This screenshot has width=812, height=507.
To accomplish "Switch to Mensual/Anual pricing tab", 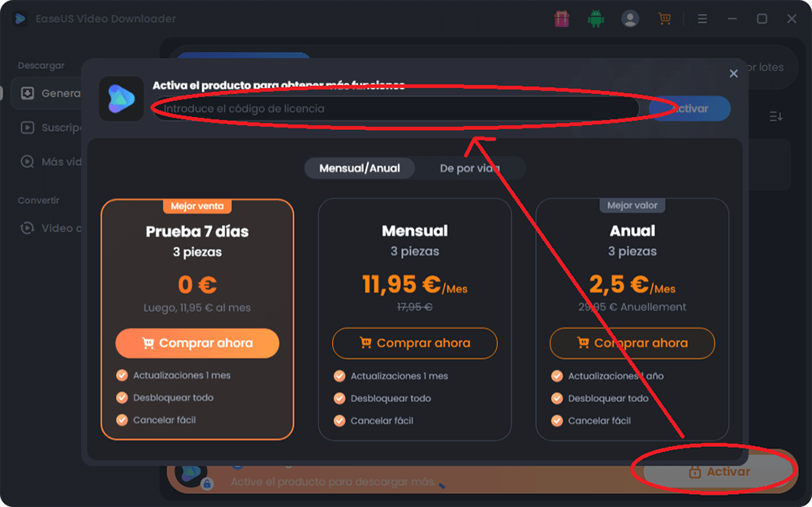I will [x=360, y=168].
